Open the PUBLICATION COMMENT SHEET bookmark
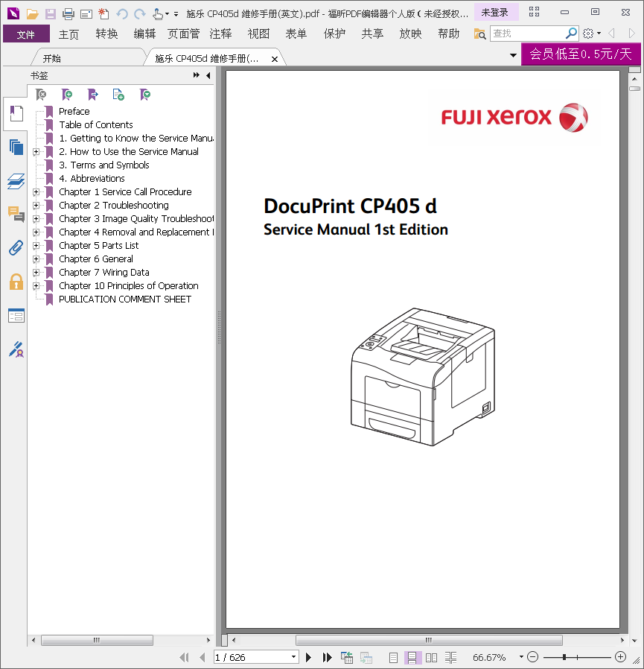644x669 pixels. [125, 299]
